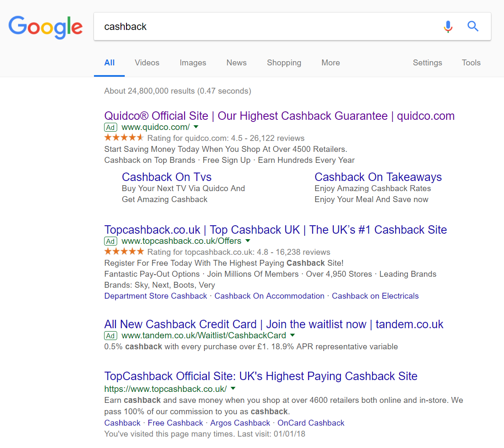Open the Free Cashback sitelink

pyautogui.click(x=175, y=423)
